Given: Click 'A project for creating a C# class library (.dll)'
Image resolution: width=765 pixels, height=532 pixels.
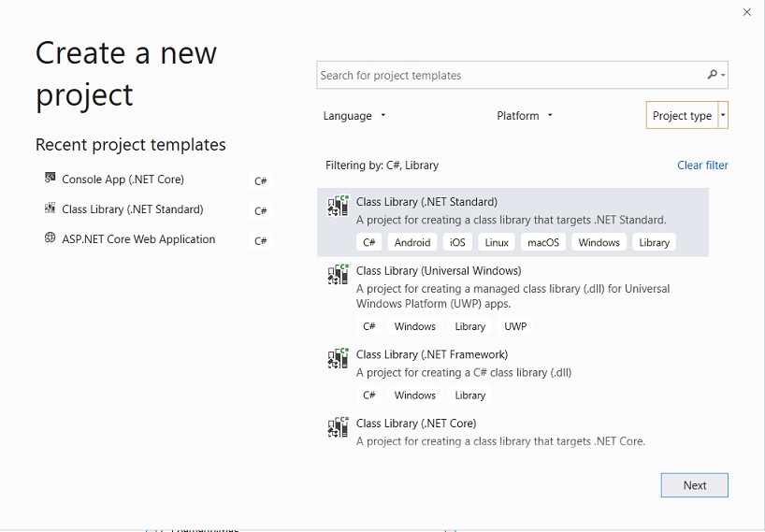Looking at the screenshot, I should coord(464,372).
